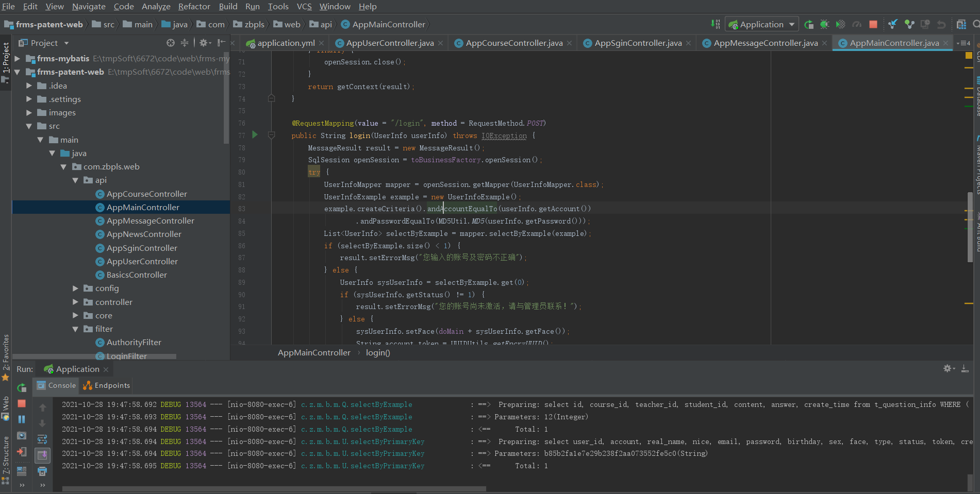The width and height of the screenshot is (980, 494).
Task: Click the run gutter arrow beside login method
Action: point(255,135)
